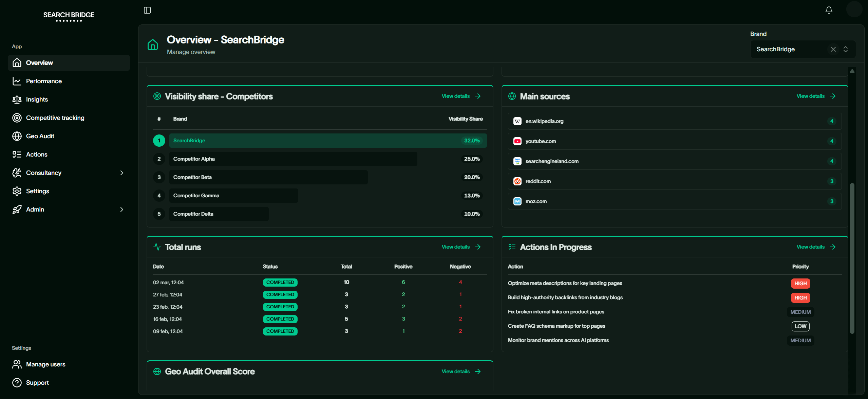868x399 pixels.
Task: Clear the SearchBridge brand selection
Action: [x=833, y=49]
